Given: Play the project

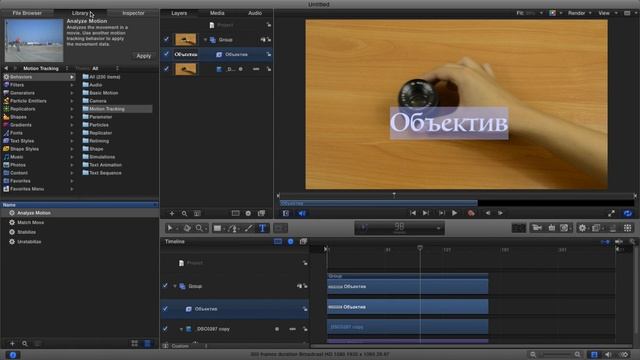Looking at the screenshot, I should pos(454,213).
